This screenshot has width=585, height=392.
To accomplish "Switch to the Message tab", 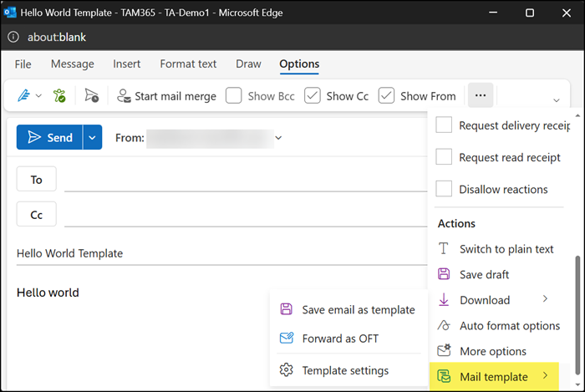I will 73,64.
